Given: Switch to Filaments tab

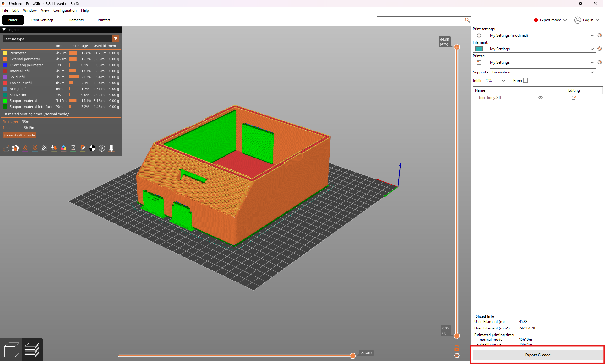Looking at the screenshot, I should point(75,20).
